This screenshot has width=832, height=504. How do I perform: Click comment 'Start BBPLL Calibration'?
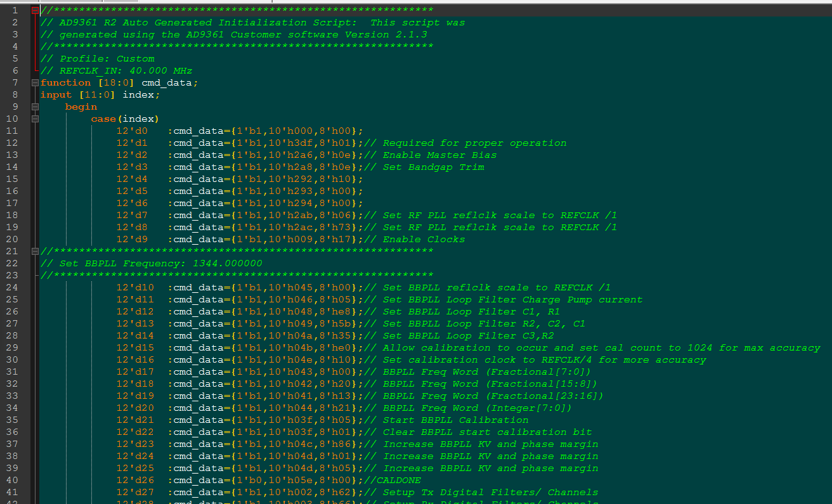point(456,420)
